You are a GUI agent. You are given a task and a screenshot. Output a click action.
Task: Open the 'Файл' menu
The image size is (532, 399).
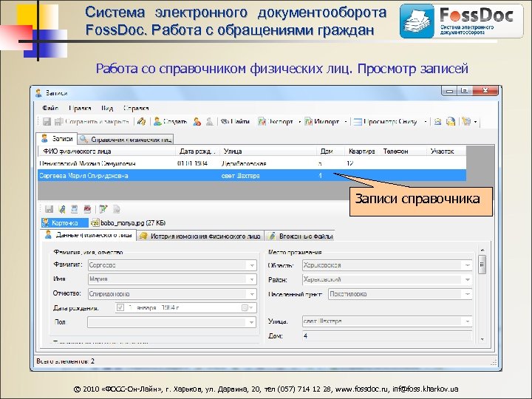pos(50,108)
